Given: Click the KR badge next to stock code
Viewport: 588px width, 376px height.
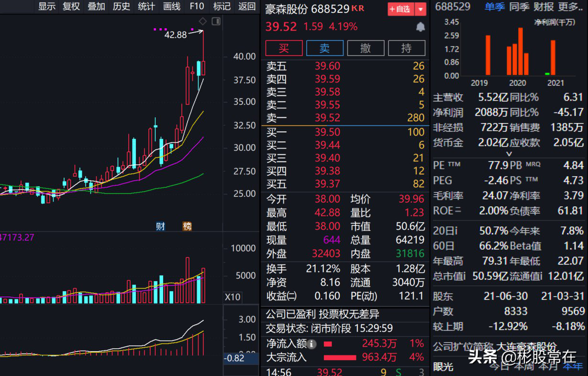Looking at the screenshot, I should 357,9.
